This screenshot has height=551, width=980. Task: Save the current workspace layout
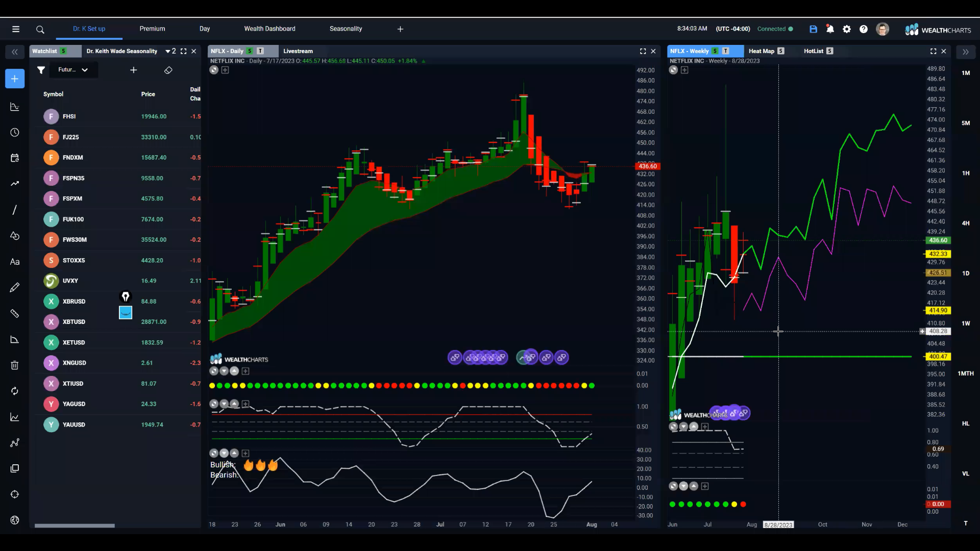[x=813, y=29]
